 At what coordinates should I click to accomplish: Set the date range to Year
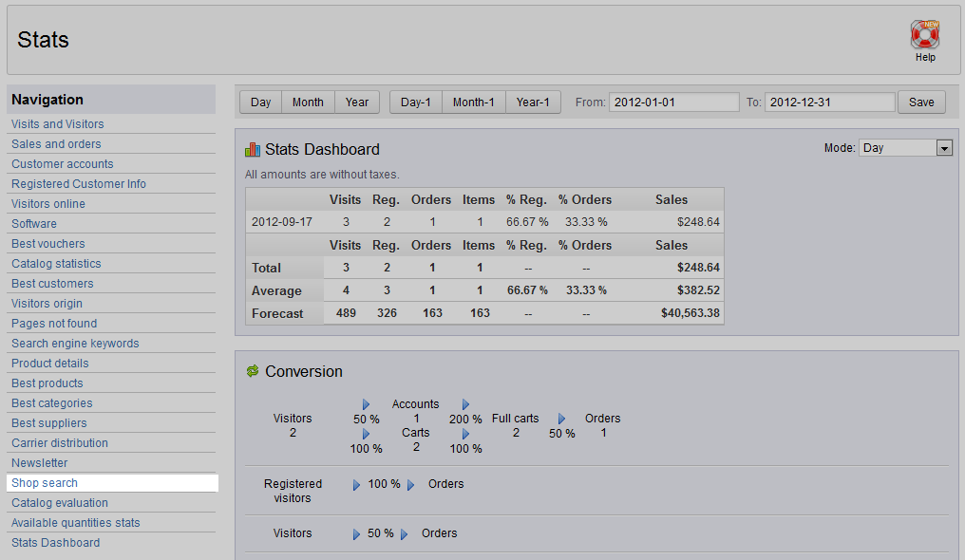(x=357, y=103)
